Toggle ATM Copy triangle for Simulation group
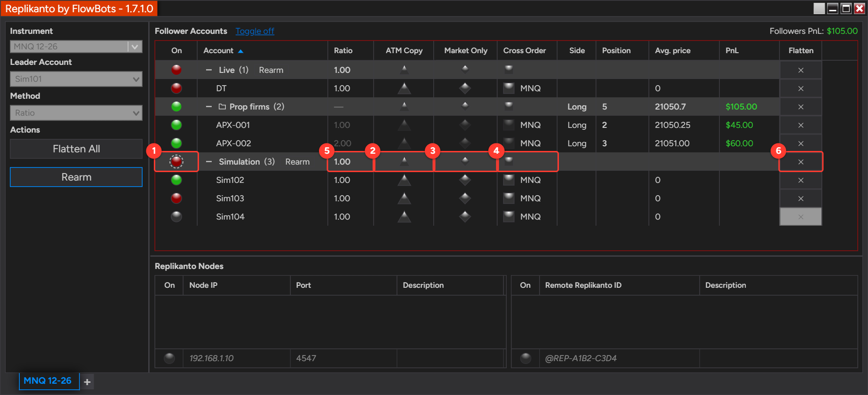 (404, 161)
